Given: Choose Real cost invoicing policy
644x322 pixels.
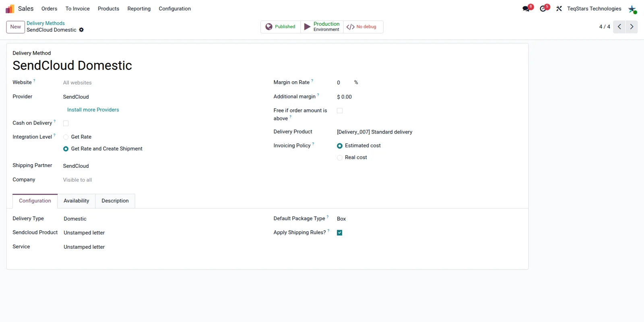Looking at the screenshot, I should (340, 157).
